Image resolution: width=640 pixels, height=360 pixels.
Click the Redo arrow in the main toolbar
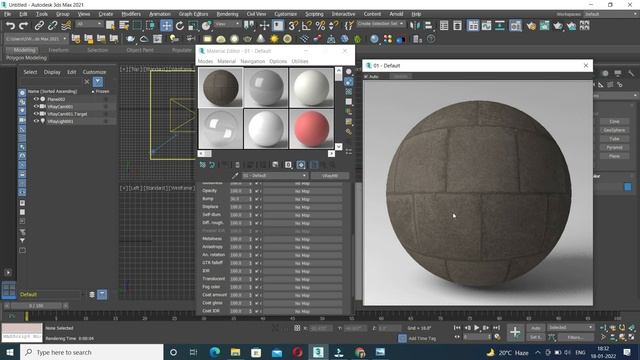point(24,26)
